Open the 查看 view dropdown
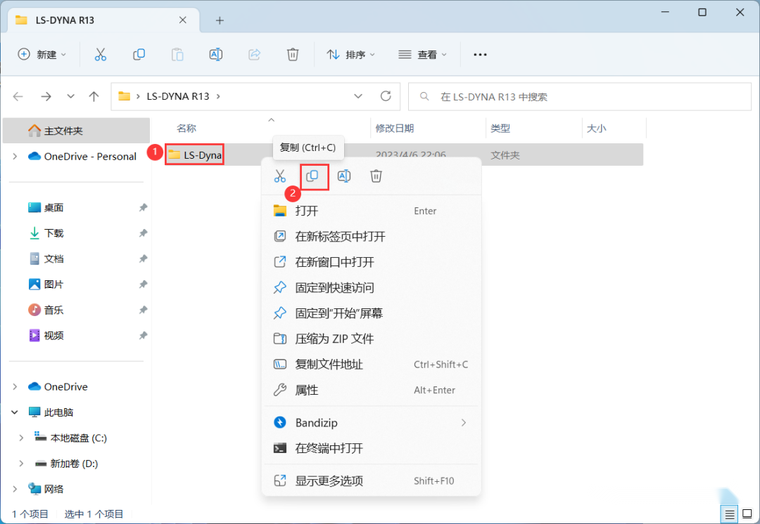The image size is (760, 524). tap(422, 55)
